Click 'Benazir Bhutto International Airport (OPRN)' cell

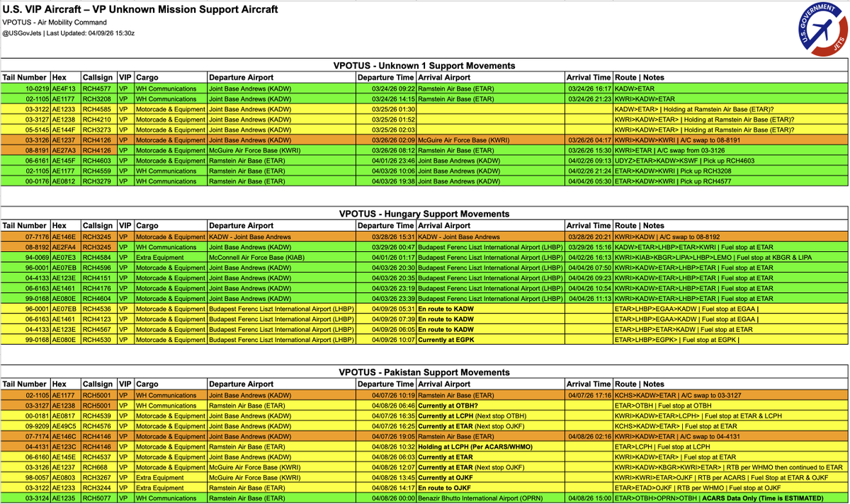coord(491,498)
